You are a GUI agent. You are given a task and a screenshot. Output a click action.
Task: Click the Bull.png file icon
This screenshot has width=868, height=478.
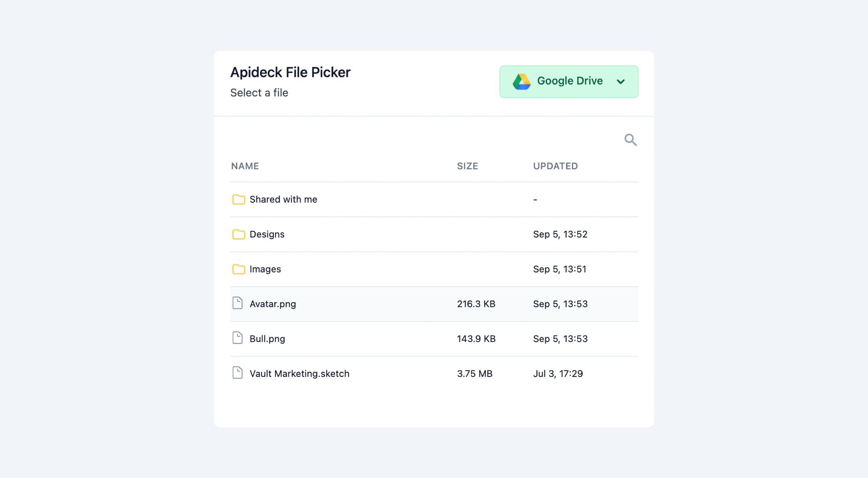(x=238, y=338)
